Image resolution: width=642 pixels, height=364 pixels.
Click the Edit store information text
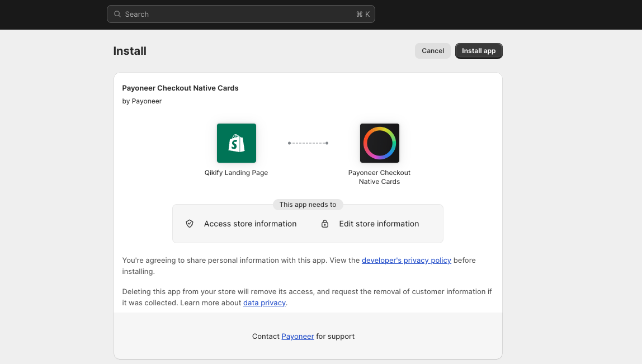click(379, 224)
